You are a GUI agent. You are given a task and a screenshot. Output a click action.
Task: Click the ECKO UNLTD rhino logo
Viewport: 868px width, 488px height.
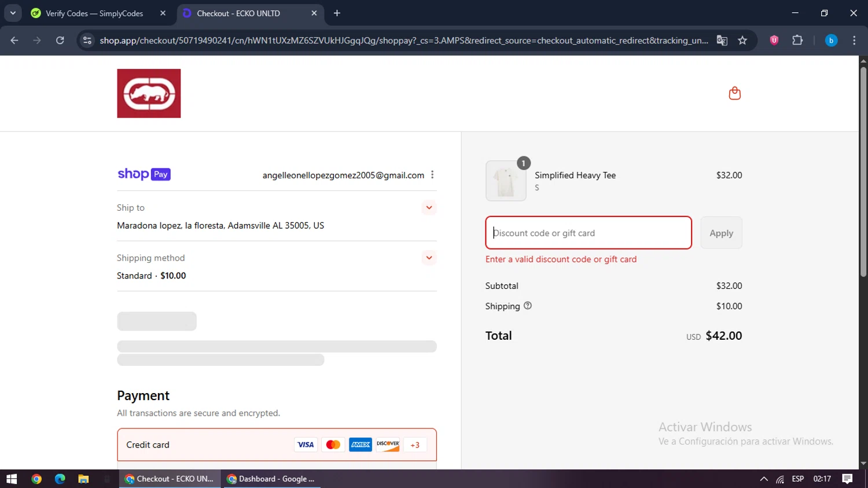tap(149, 93)
